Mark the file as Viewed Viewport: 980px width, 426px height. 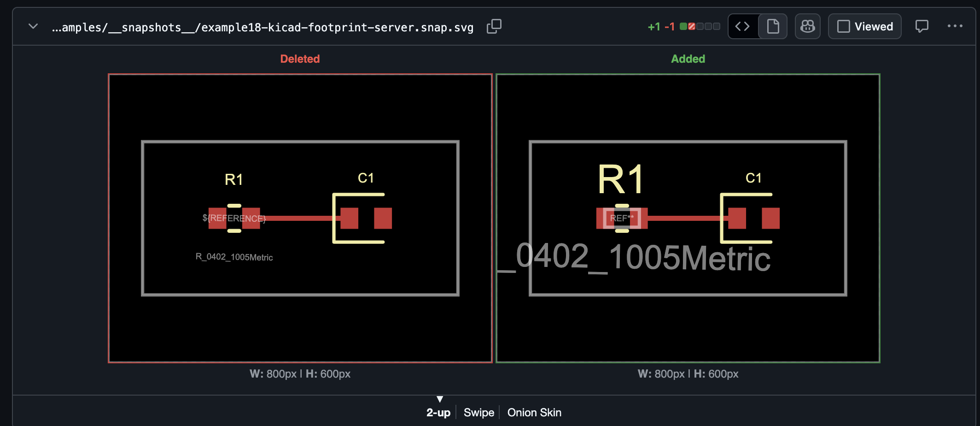click(x=864, y=26)
